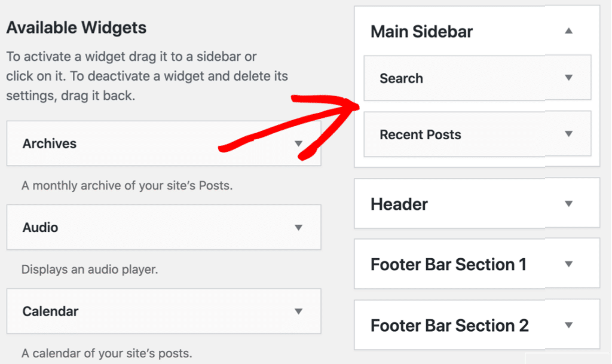This screenshot has width=612, height=364.
Task: Open the Audio widget options
Action: tap(298, 228)
